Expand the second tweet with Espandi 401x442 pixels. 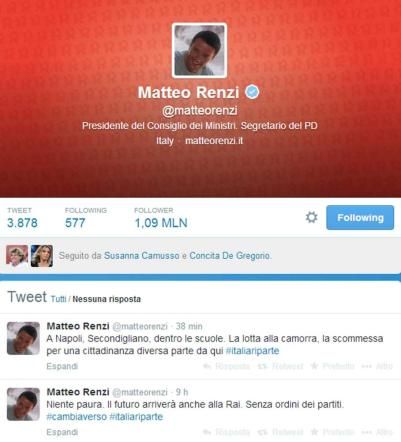(x=62, y=432)
